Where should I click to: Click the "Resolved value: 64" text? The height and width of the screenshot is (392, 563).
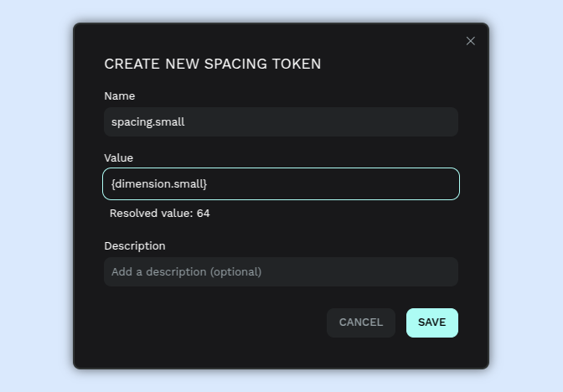[x=159, y=214]
